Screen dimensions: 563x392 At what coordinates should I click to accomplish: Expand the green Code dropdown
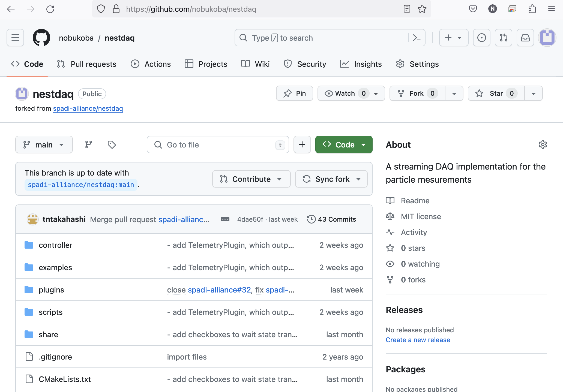coord(344,144)
